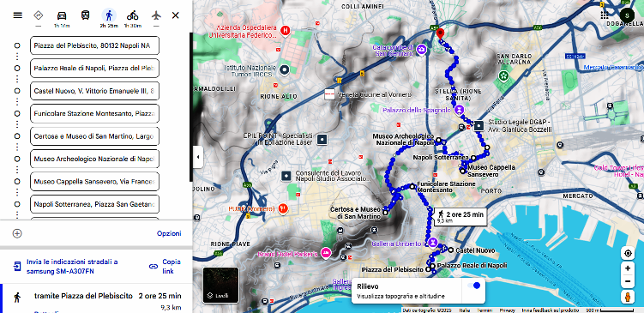644x313 pixels.
Task: Zoom out with the minus button
Action: pyautogui.click(x=628, y=282)
